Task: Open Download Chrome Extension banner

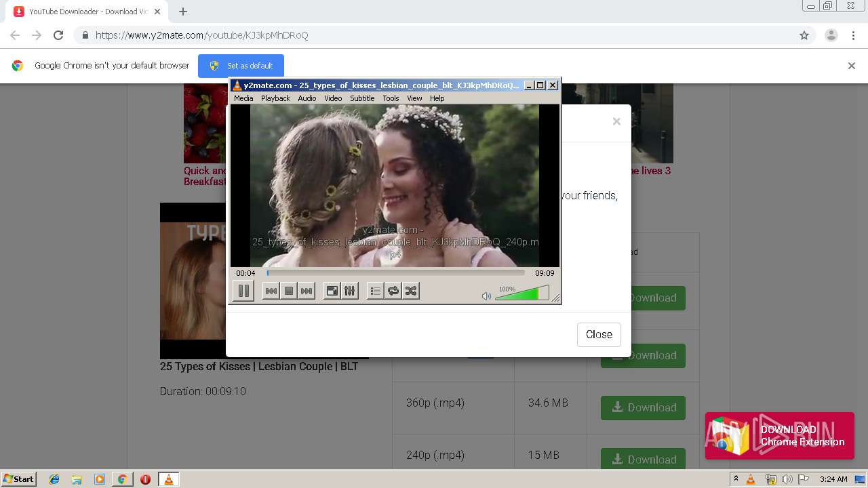Action: [780, 436]
